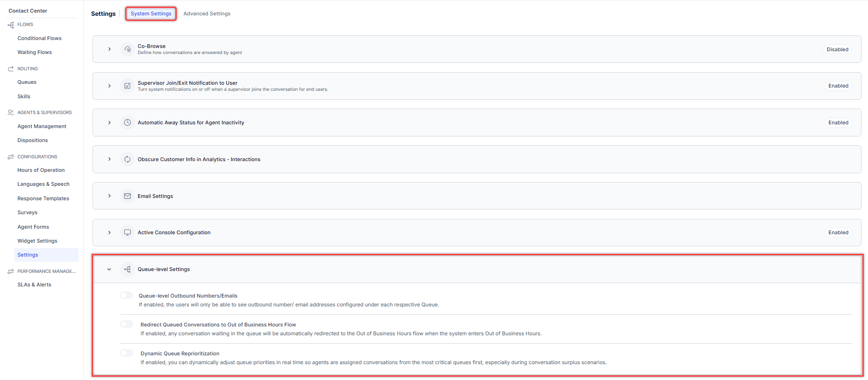Click the Automatic Away Status title text

[191, 122]
